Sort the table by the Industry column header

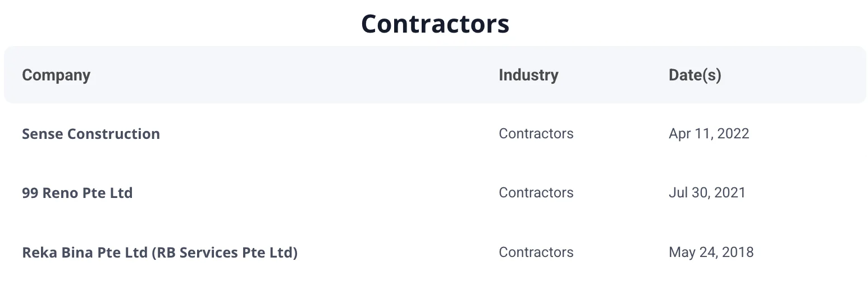528,75
